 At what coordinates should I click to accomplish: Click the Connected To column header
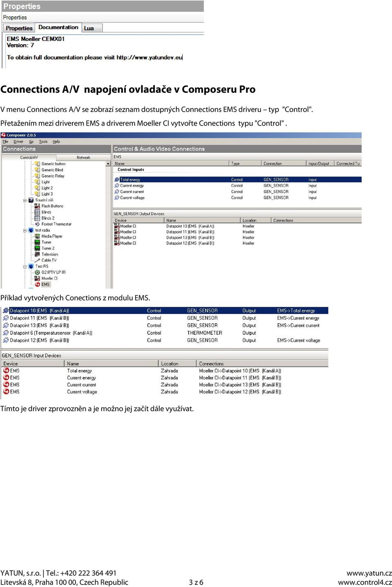348,164
